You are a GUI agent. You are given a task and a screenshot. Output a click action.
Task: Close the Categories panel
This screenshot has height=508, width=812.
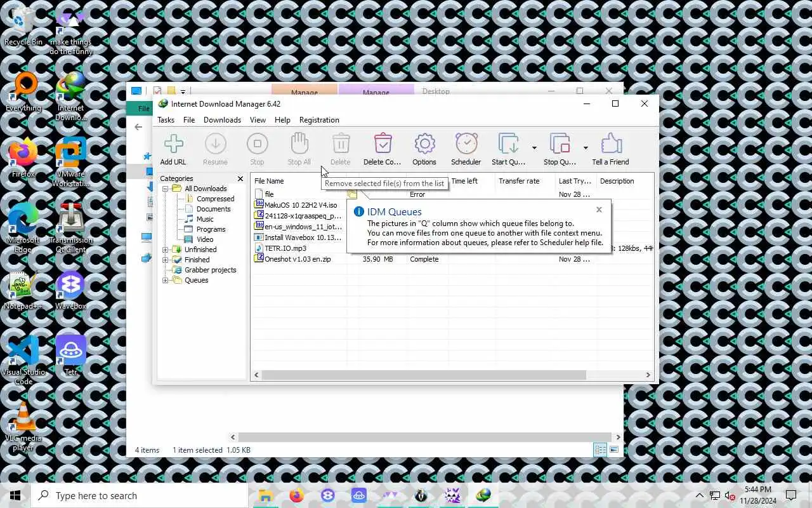pyautogui.click(x=240, y=179)
